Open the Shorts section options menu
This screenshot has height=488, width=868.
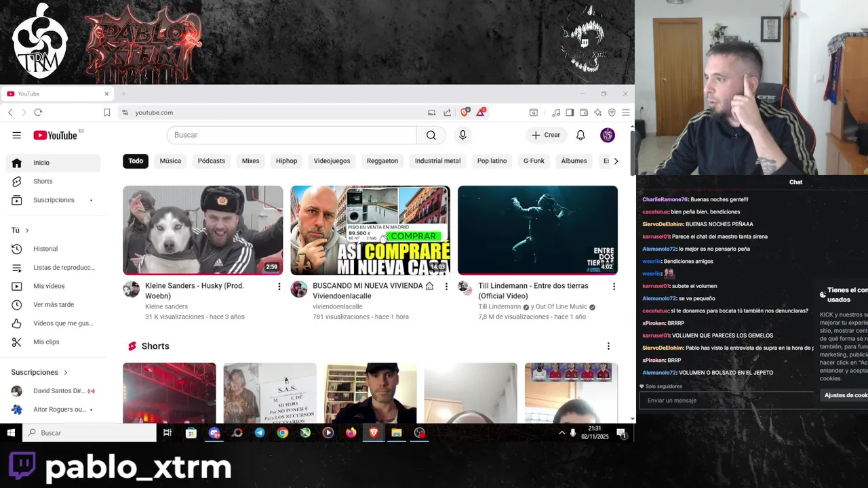tap(608, 346)
